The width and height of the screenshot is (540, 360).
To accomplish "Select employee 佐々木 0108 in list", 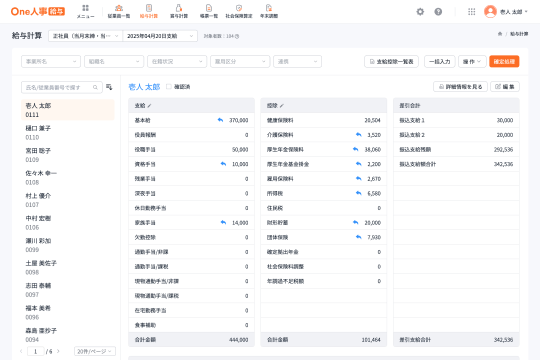I will click(x=68, y=177).
